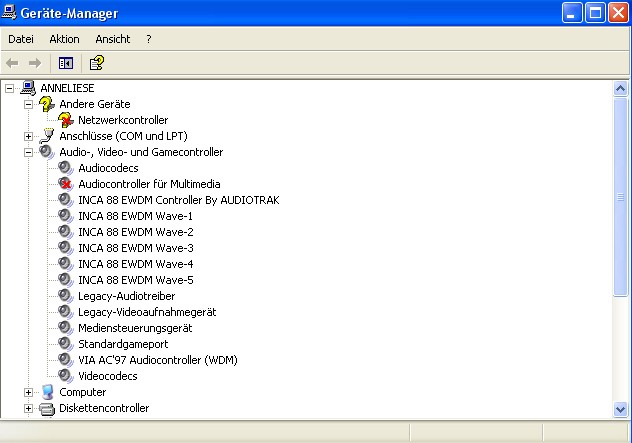
Task: Click the vertical scrollbar thumb
Action: tap(620, 197)
